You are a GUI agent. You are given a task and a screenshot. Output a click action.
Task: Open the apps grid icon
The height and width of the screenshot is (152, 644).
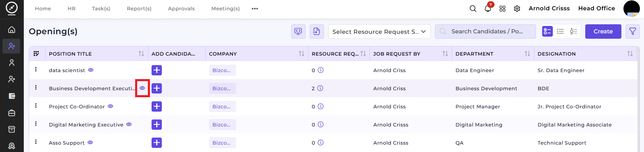click(502, 9)
